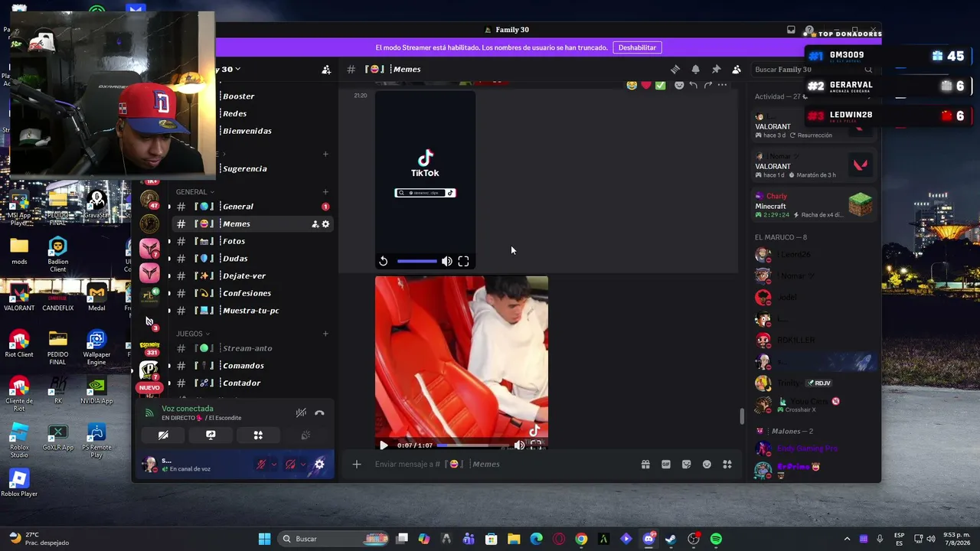
Task: Turn on camera in voice panel
Action: pyautogui.click(x=163, y=435)
